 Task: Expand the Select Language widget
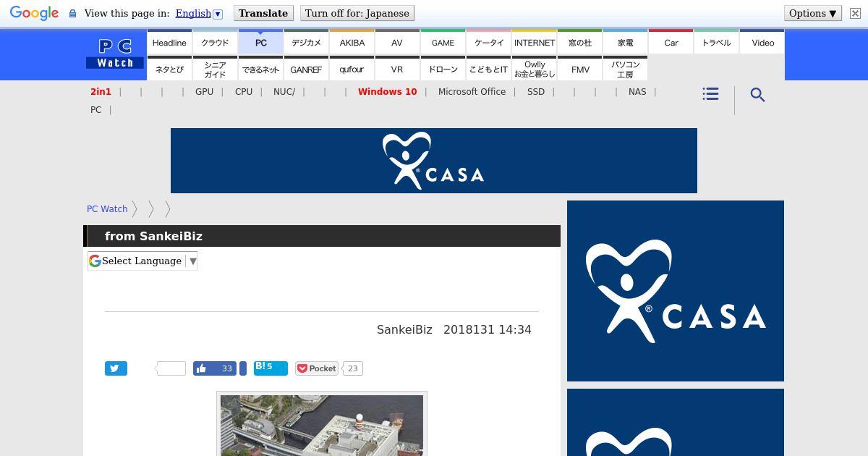142,261
